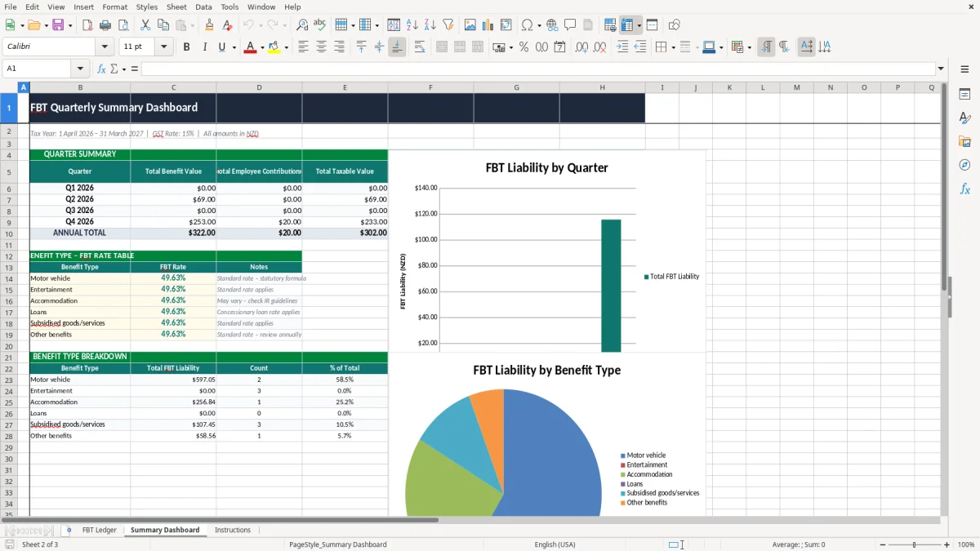Expand the Name Box dropdown

click(x=80, y=69)
